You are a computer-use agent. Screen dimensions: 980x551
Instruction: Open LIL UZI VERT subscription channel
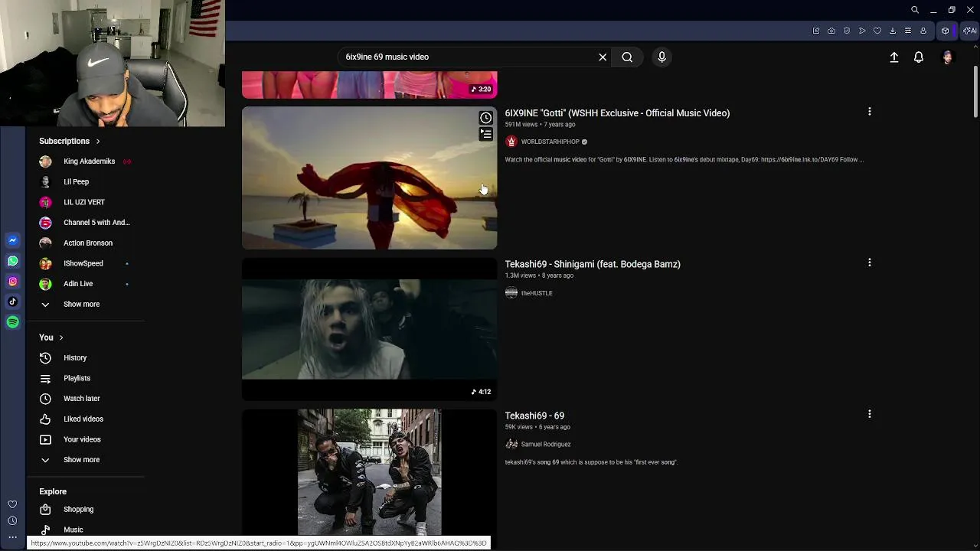tap(84, 202)
